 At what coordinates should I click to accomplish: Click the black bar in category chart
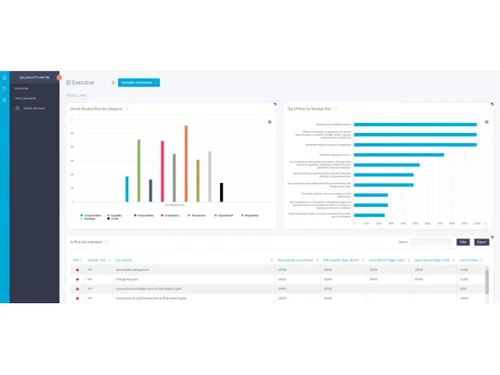click(x=221, y=192)
